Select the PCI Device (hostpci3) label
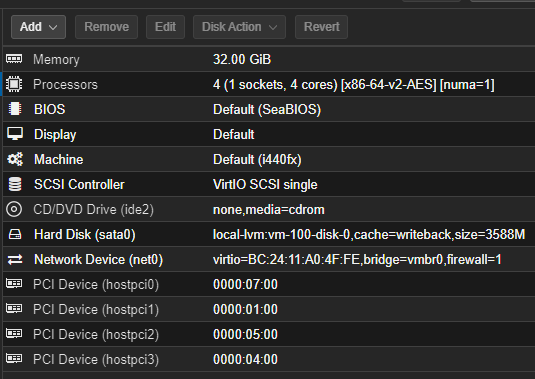Screen dimensions: 535x379 (x=96, y=359)
